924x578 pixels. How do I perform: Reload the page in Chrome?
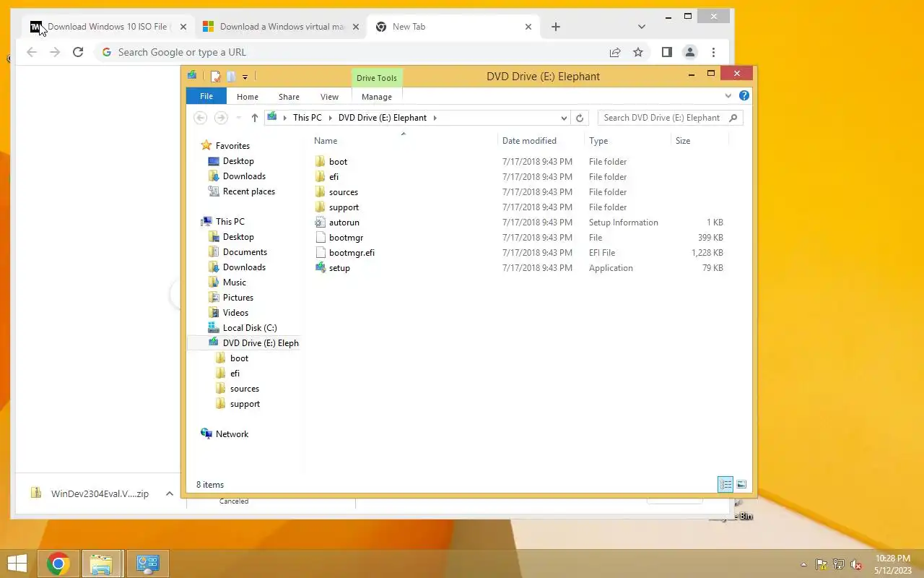click(78, 52)
